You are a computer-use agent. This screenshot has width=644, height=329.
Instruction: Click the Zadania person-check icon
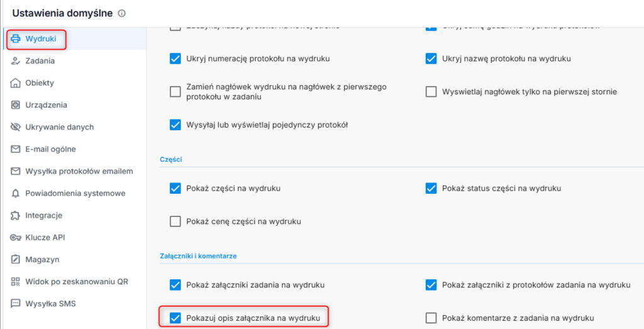pyautogui.click(x=16, y=61)
